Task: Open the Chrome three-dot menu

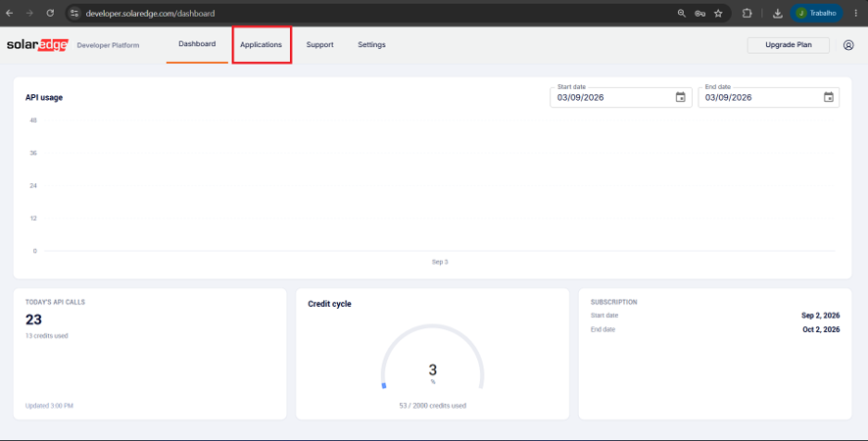Action: [x=856, y=14]
